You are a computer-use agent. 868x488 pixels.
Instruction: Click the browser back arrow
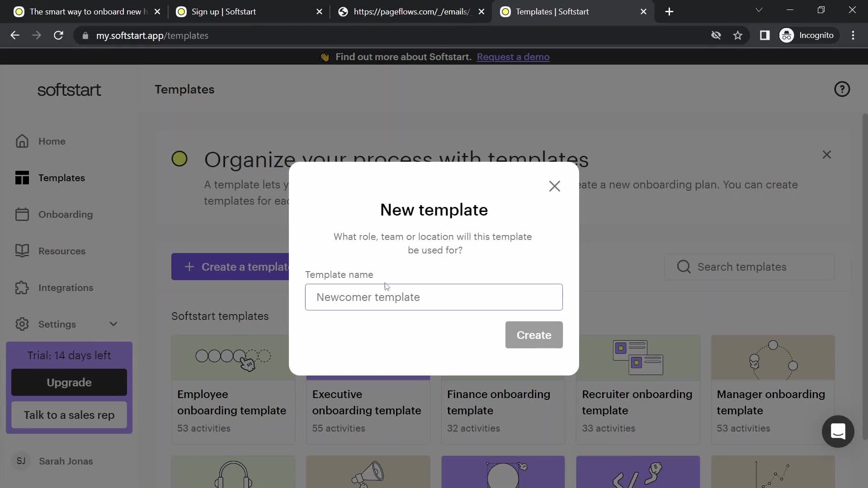point(15,35)
